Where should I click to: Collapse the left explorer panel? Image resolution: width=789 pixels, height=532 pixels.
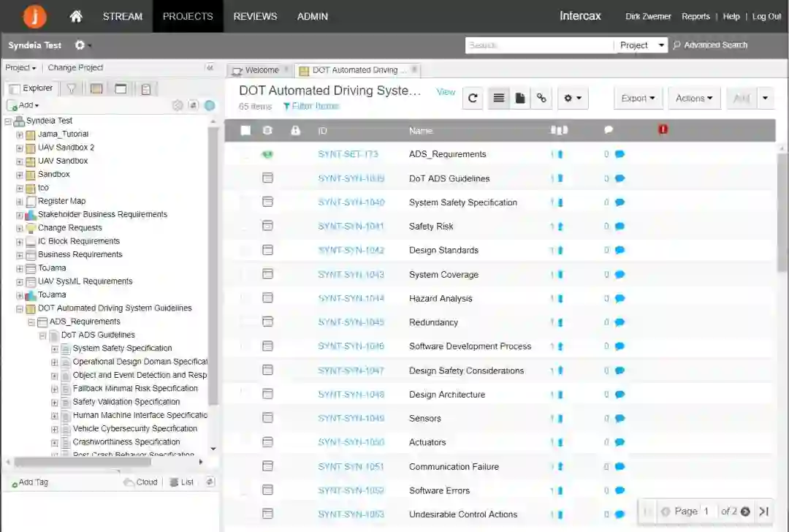click(x=210, y=67)
